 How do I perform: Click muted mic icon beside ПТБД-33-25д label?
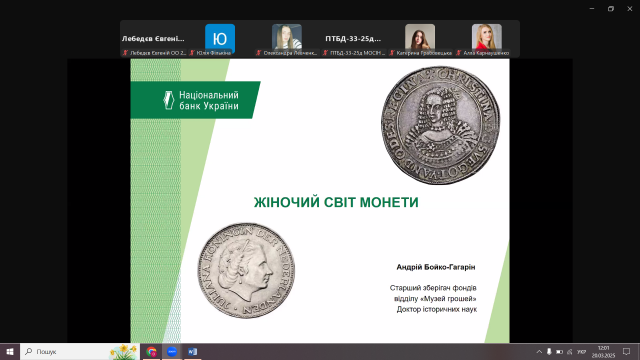point(325,53)
